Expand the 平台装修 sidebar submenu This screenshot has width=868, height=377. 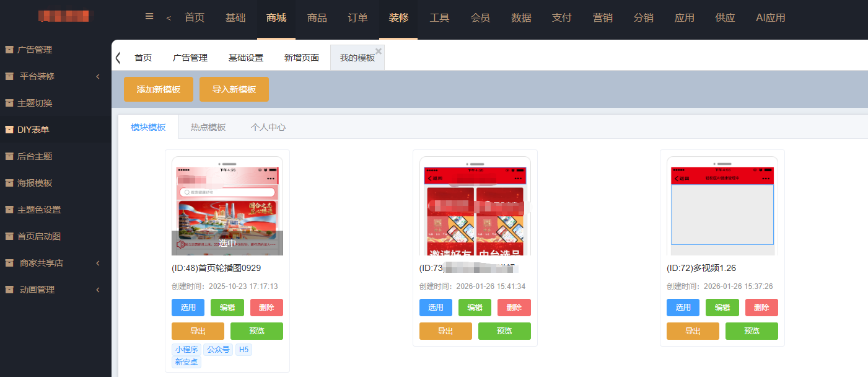[98, 76]
